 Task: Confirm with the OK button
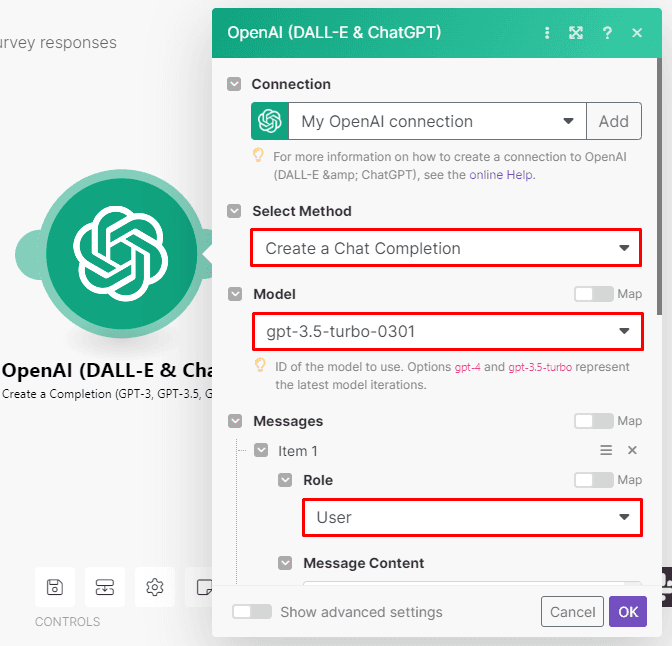click(x=628, y=612)
